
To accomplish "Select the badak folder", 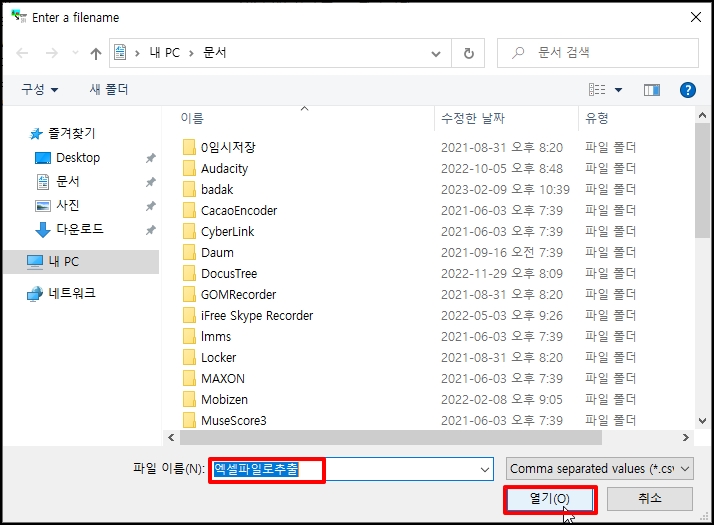I will 217,189.
